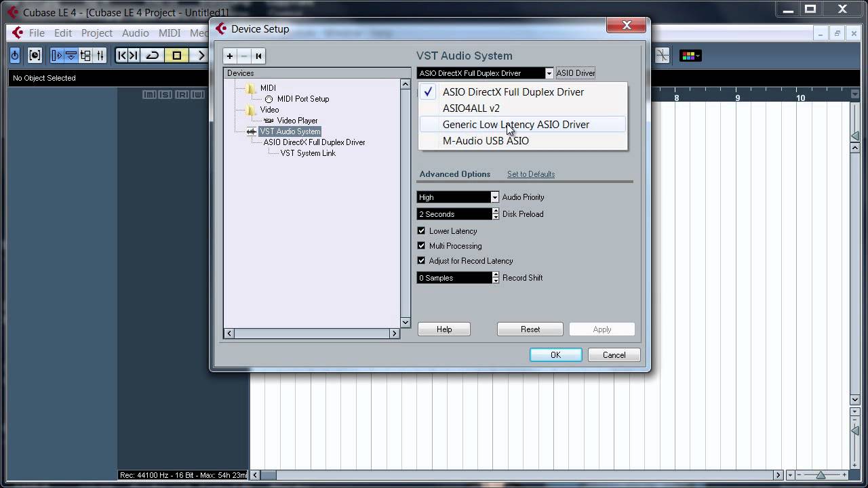This screenshot has height=488, width=868.
Task: Open the File menu
Action: (x=37, y=33)
